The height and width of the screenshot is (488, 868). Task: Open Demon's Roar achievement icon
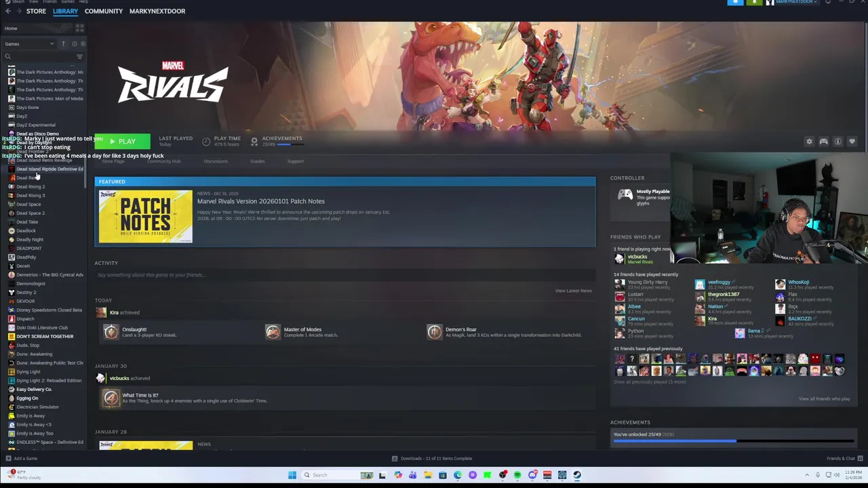[434, 331]
